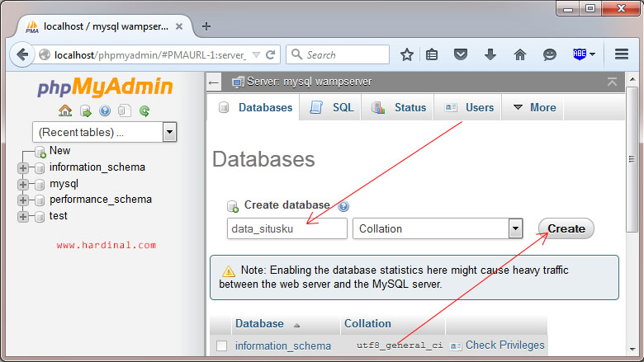Image resolution: width=644 pixels, height=362 pixels.
Task: Click the scrollbar down arrow
Action: [x=632, y=350]
